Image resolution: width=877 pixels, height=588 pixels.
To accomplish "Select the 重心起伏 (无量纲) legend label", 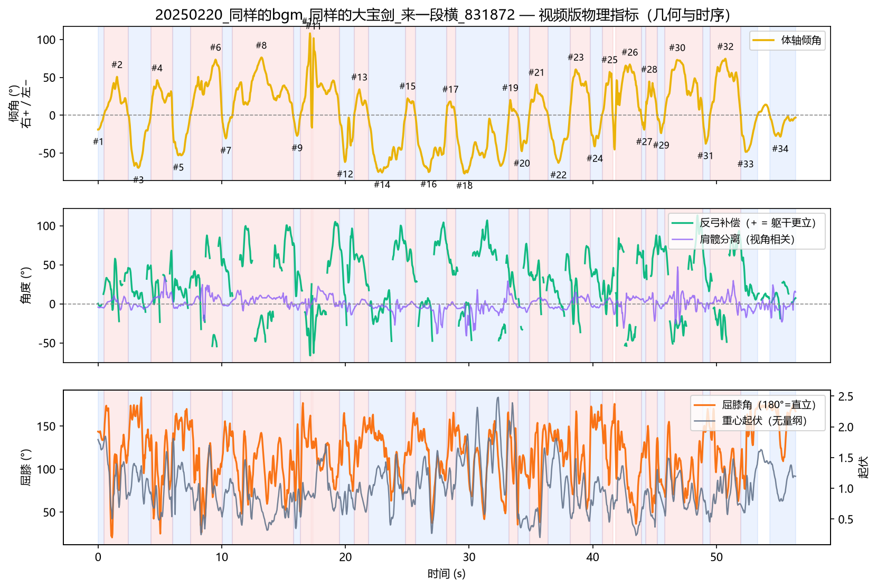I will 764,421.
